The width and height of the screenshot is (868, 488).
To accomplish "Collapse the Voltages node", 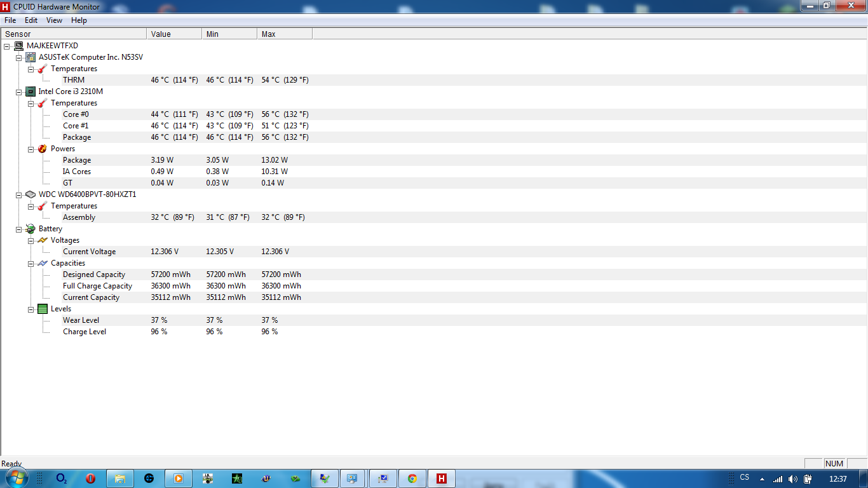I will (x=31, y=240).
